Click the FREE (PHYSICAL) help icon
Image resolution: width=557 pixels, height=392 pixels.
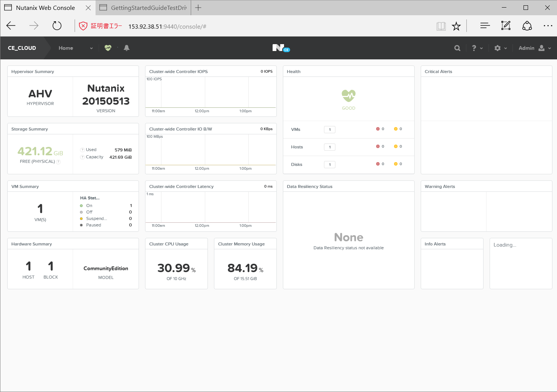58,162
